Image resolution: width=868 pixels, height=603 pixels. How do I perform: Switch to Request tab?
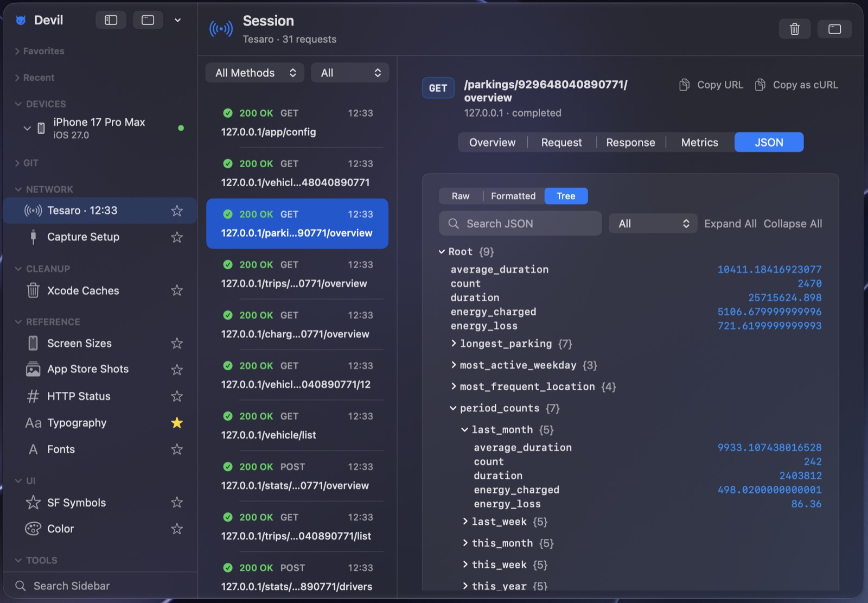(x=561, y=142)
